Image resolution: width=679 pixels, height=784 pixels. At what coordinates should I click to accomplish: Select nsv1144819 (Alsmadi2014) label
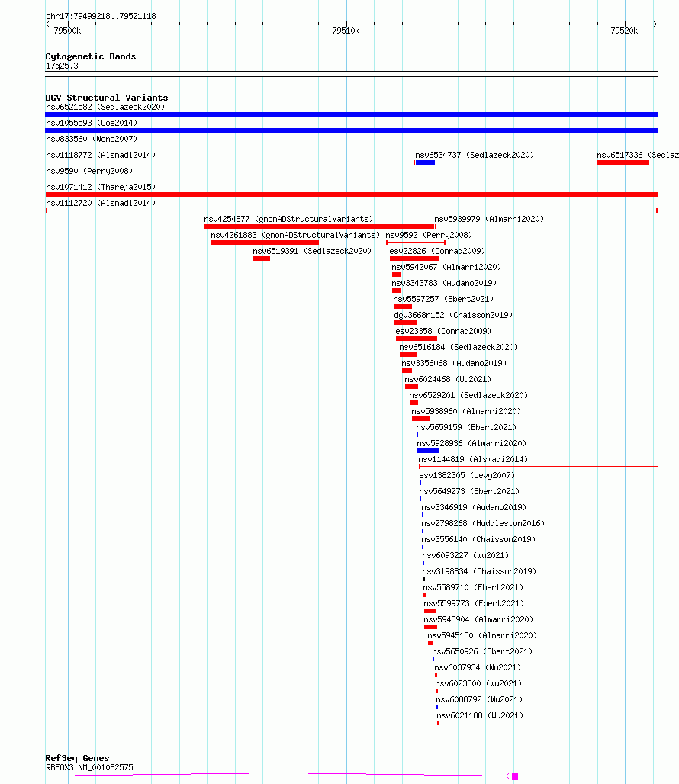[x=473, y=458]
